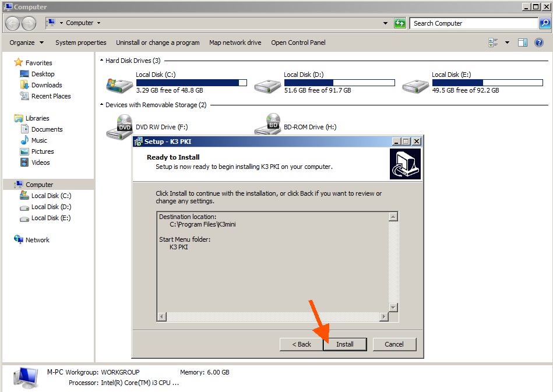Click Local Disk (D:) capacity bar
The image size is (553, 392).
(x=339, y=83)
